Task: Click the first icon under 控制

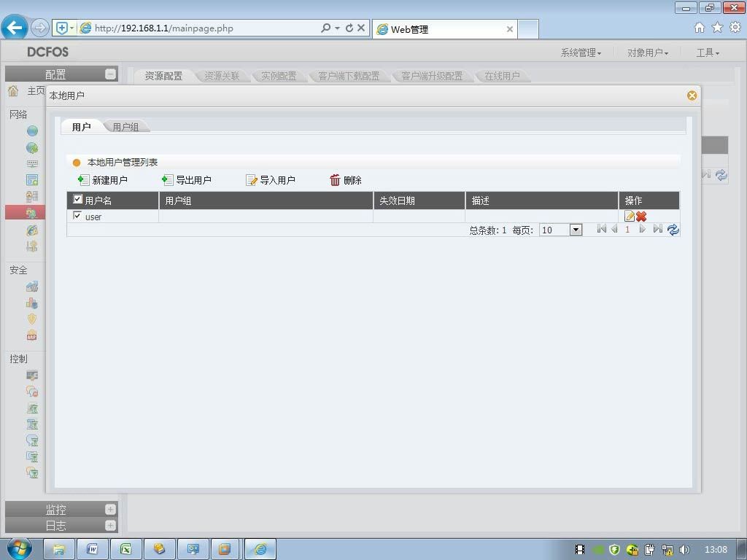Action: [x=32, y=376]
